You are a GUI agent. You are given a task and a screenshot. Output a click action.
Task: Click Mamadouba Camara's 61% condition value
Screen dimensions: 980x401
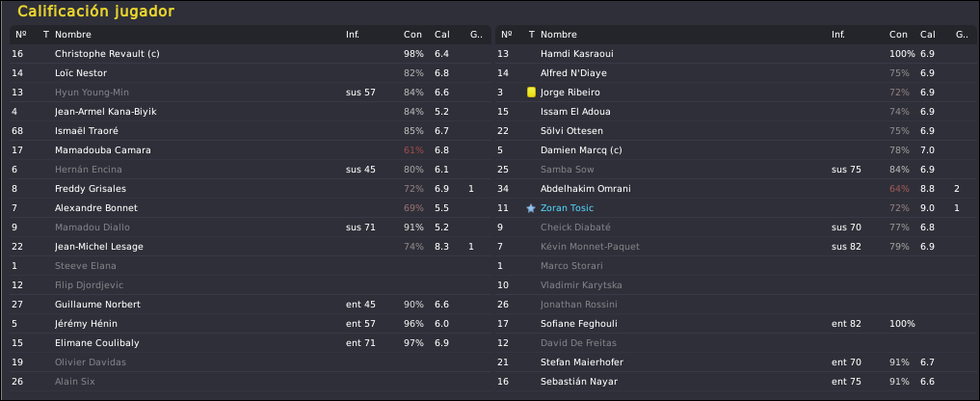click(x=413, y=150)
